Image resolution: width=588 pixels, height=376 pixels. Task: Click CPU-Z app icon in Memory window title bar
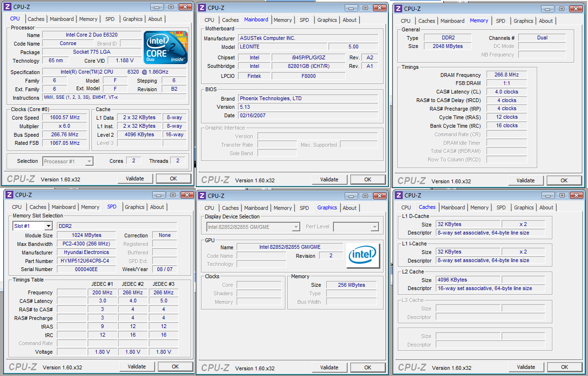coord(398,9)
